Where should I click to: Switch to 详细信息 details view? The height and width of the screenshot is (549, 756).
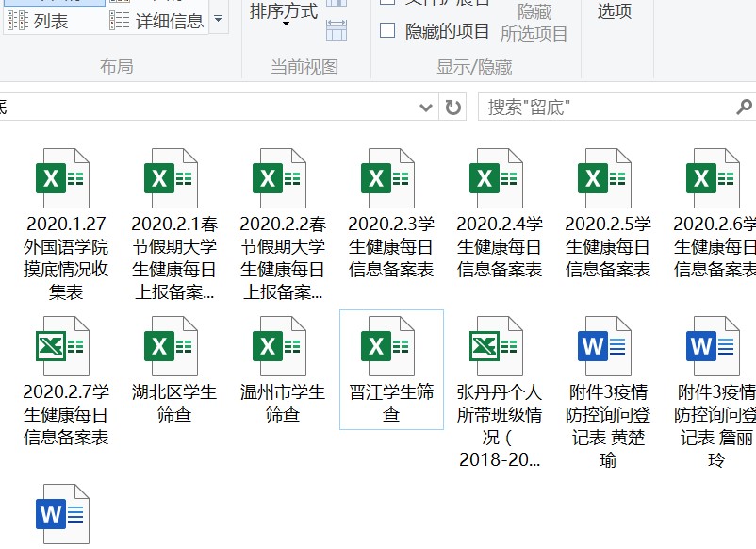coord(156,21)
